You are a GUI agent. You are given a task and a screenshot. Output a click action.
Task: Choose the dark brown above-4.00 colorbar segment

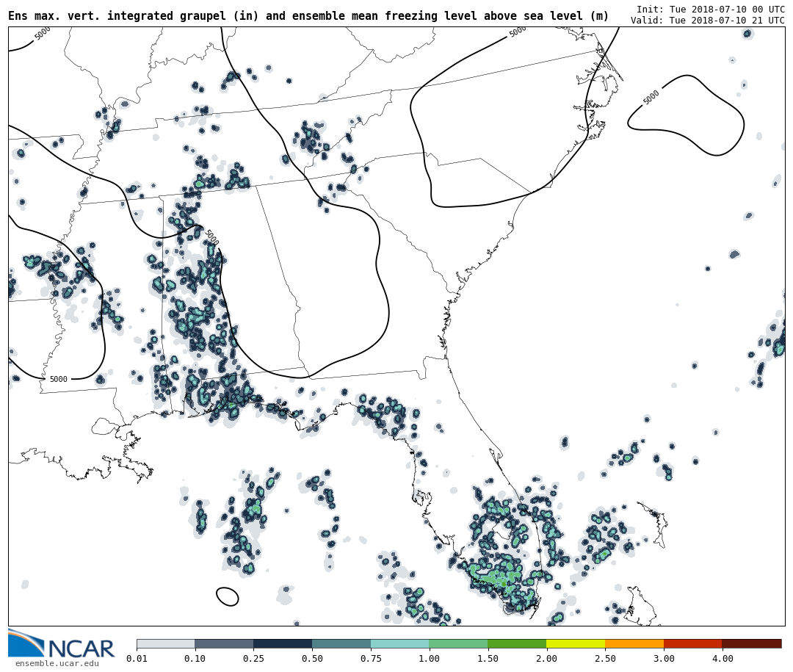click(751, 643)
